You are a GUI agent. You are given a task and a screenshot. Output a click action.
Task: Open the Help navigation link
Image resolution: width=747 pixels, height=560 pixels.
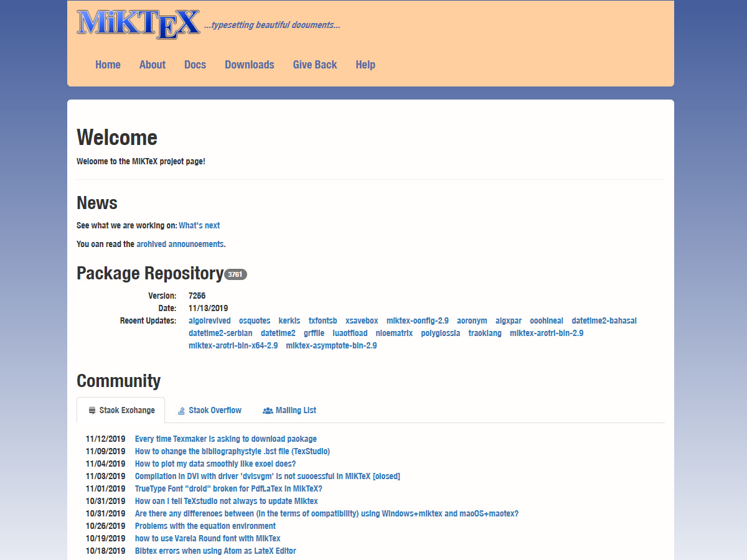tap(365, 65)
